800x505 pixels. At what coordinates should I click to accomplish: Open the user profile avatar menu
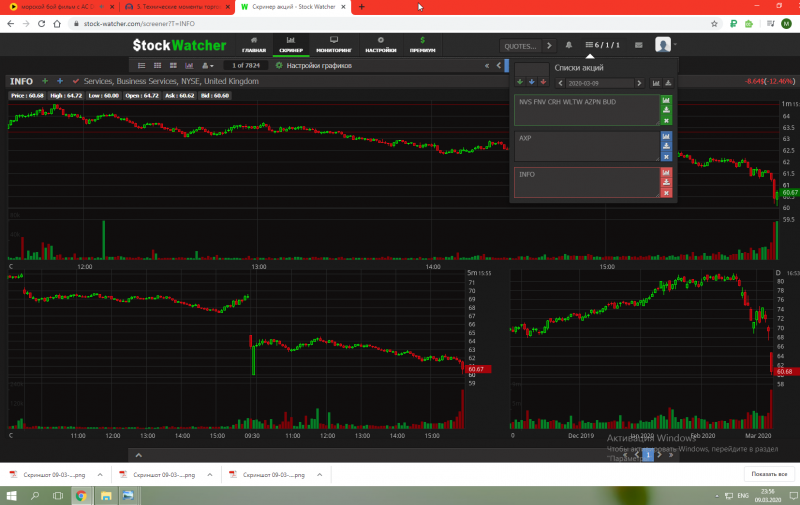click(663, 45)
